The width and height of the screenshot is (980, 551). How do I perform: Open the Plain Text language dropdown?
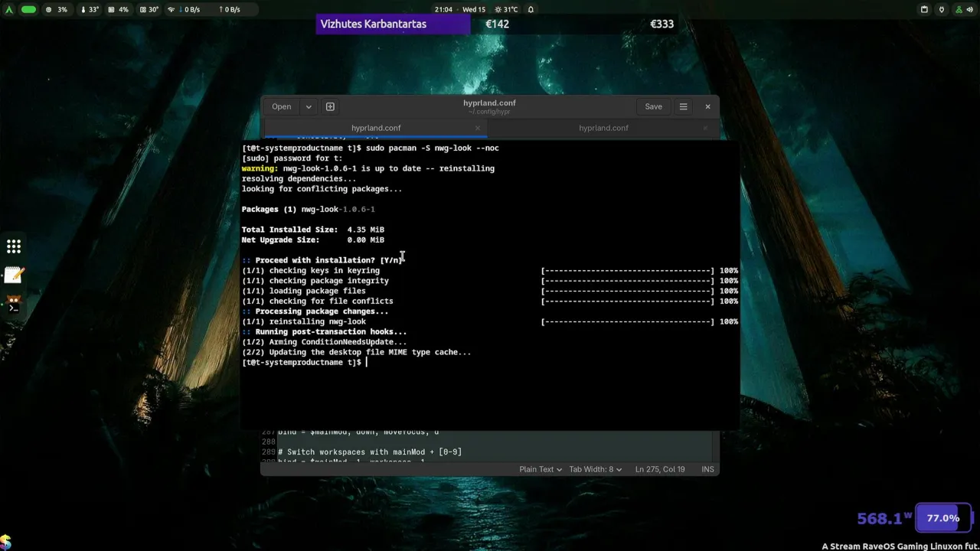coord(541,469)
